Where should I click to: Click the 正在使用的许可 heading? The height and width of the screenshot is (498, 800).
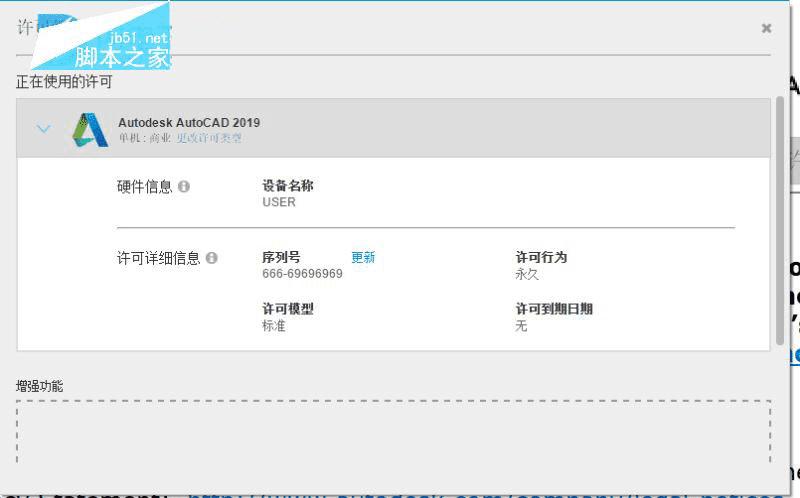tap(64, 82)
